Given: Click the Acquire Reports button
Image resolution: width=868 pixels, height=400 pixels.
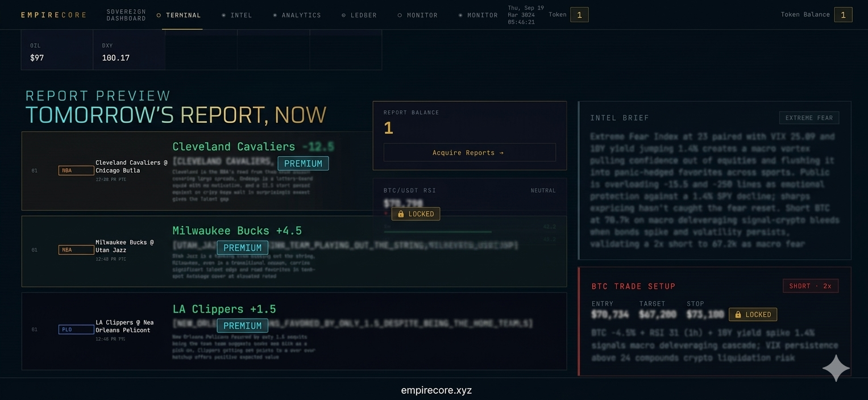Looking at the screenshot, I should coord(470,152).
